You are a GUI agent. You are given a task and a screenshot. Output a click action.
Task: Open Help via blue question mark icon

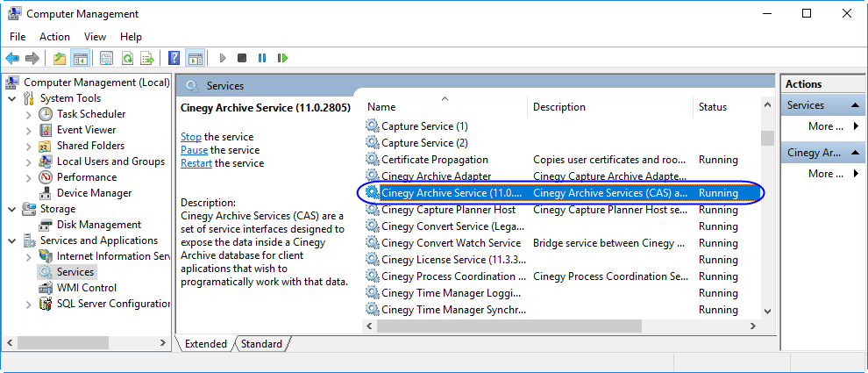[174, 58]
